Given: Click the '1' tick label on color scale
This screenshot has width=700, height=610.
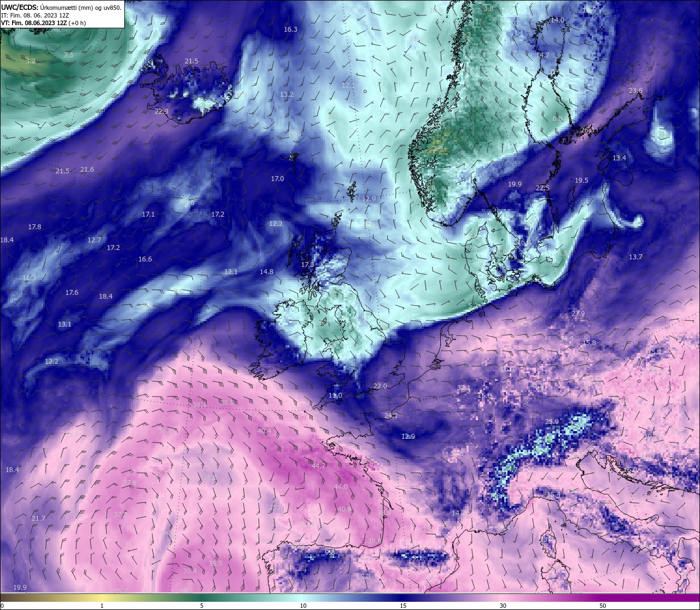Looking at the screenshot, I should coord(102,606).
